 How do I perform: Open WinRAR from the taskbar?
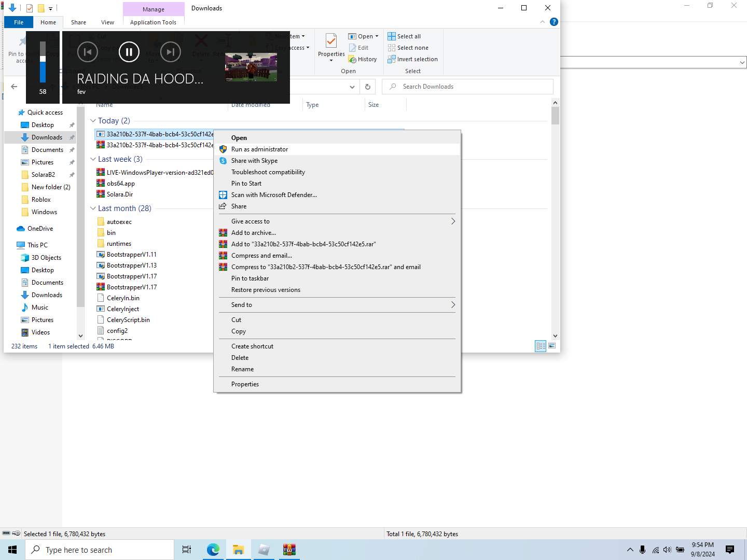point(289,550)
